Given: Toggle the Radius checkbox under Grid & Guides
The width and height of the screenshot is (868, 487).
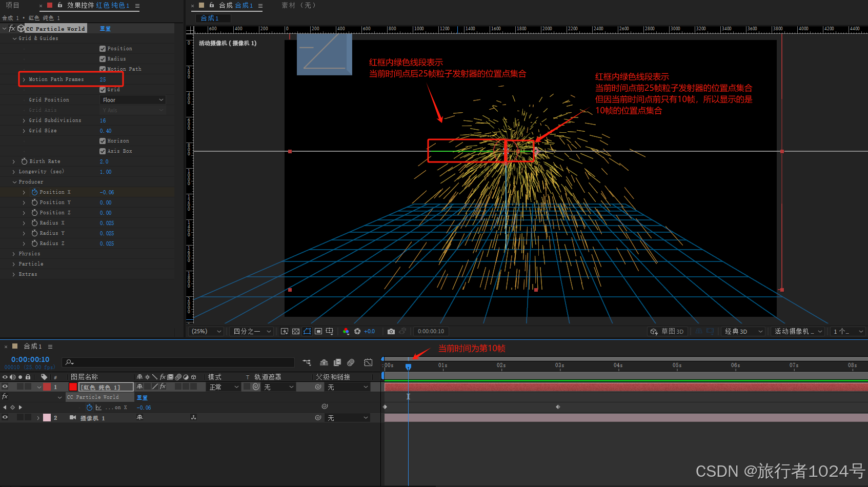Looking at the screenshot, I should (103, 59).
